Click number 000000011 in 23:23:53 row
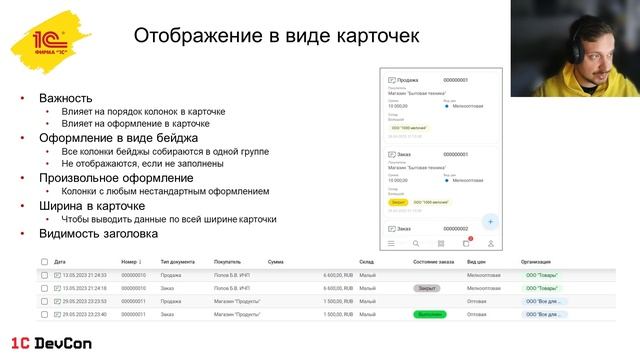Screen dimensions: 640x360 pos(133,302)
